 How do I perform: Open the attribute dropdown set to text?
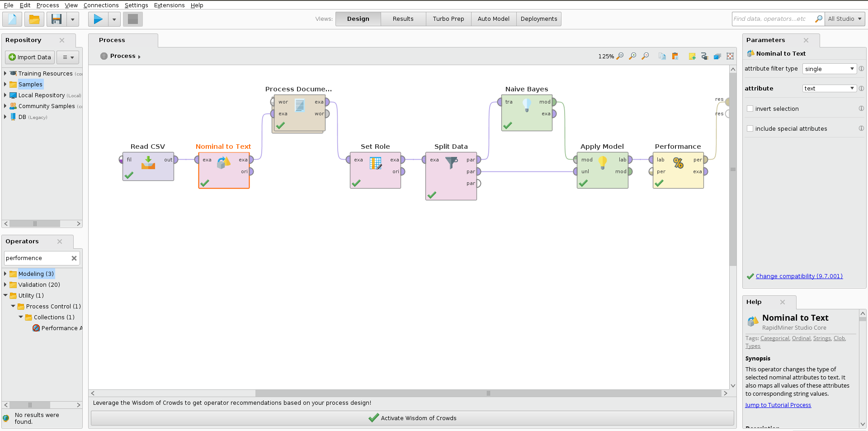[829, 88]
